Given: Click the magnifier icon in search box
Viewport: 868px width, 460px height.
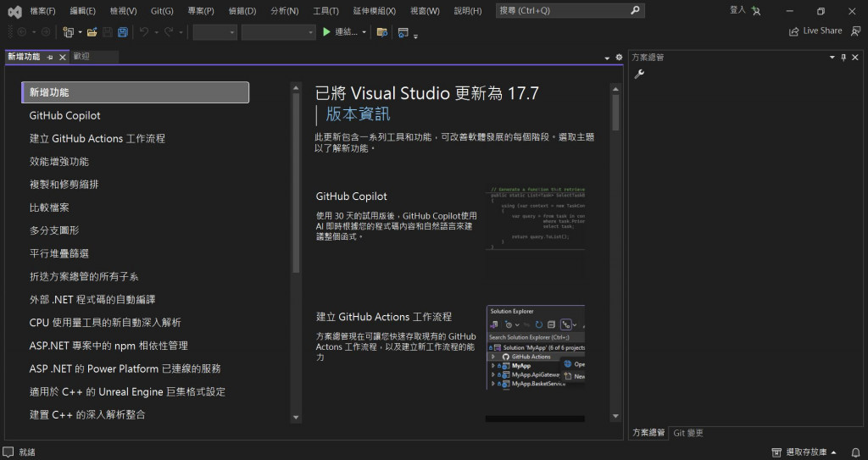Looking at the screenshot, I should (x=635, y=10).
